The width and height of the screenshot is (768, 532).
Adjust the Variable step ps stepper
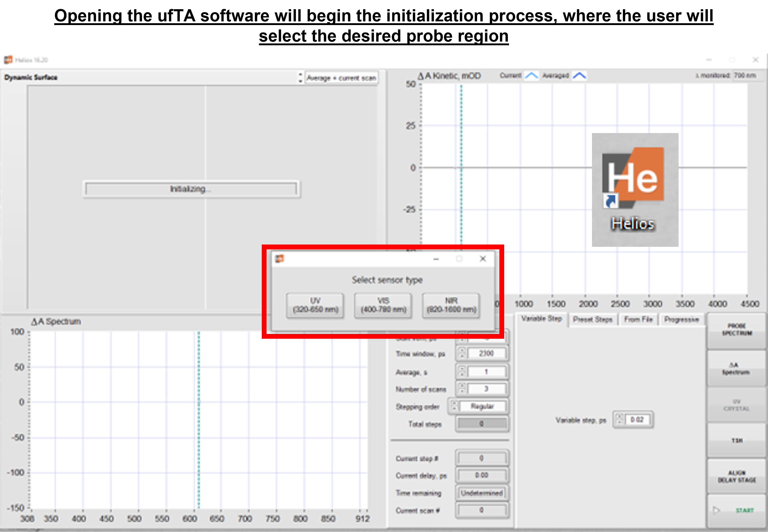(x=619, y=419)
